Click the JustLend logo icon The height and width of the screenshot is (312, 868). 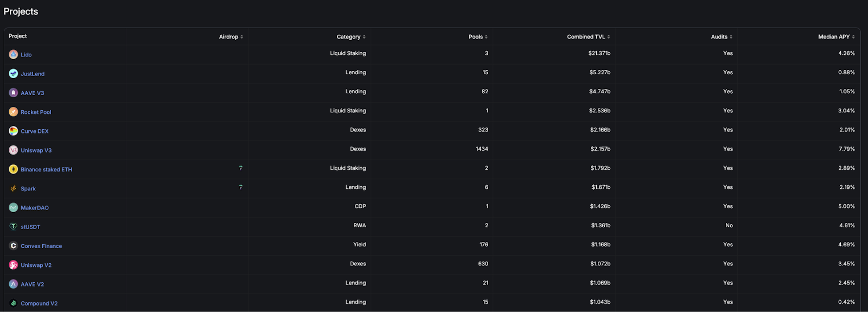13,73
